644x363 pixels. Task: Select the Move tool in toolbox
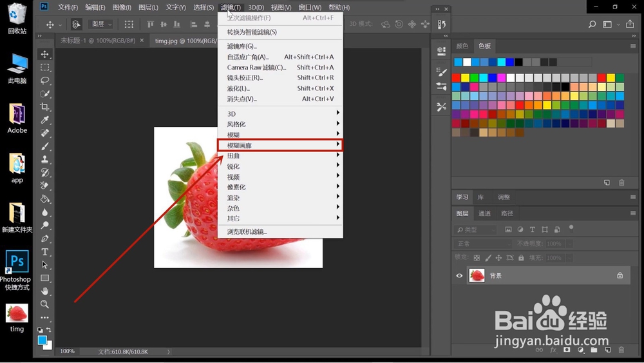[45, 54]
